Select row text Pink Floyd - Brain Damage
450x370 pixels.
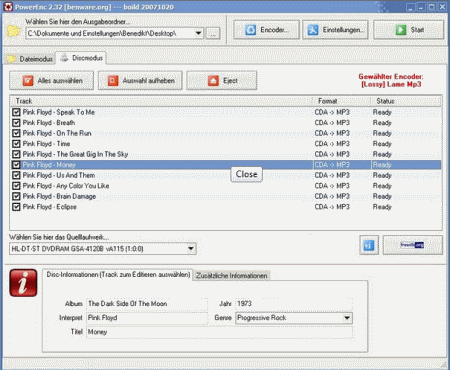(59, 196)
